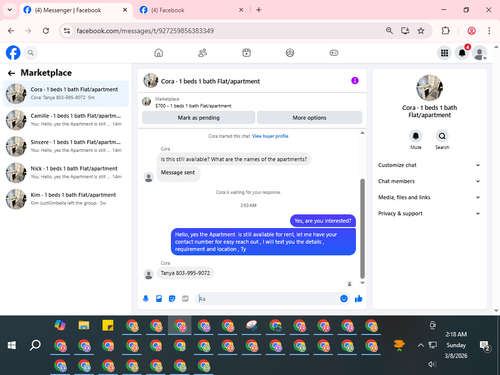This screenshot has width=500, height=375.
Task: Open the Facebook search magnifier
Action: [31, 53]
